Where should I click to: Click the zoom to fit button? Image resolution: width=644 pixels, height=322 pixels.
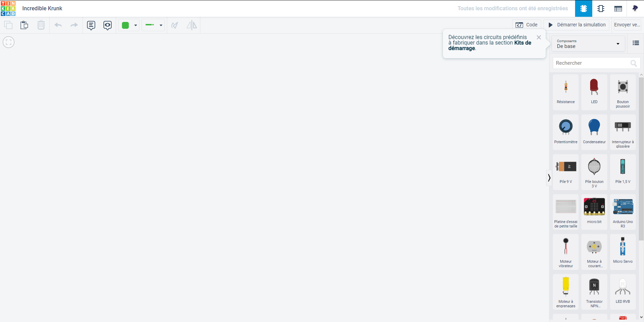[9, 42]
